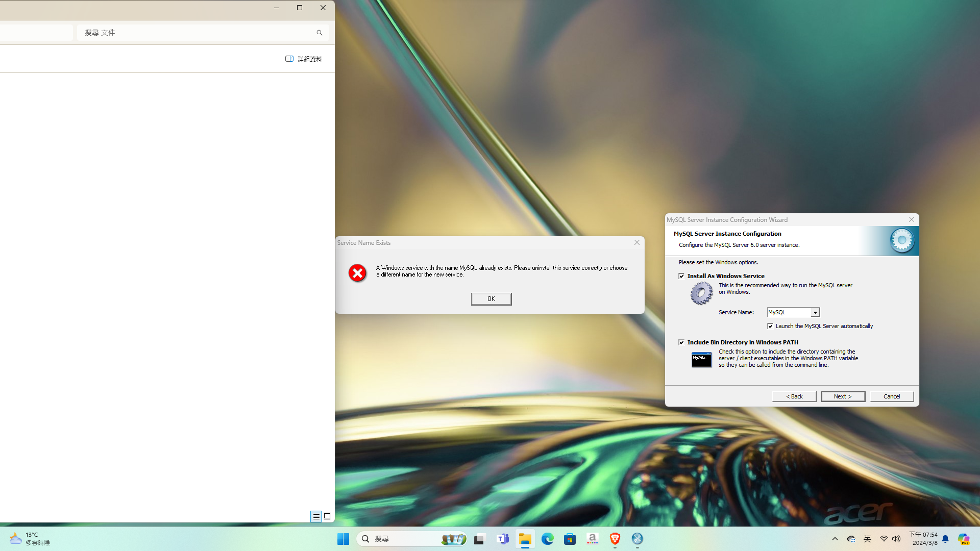Click the search magnifier icon in Explorer
The image size is (980, 551).
click(x=320, y=33)
